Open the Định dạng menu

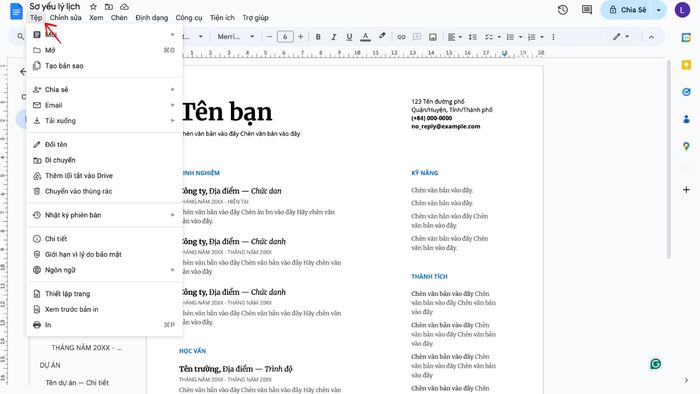(x=152, y=17)
